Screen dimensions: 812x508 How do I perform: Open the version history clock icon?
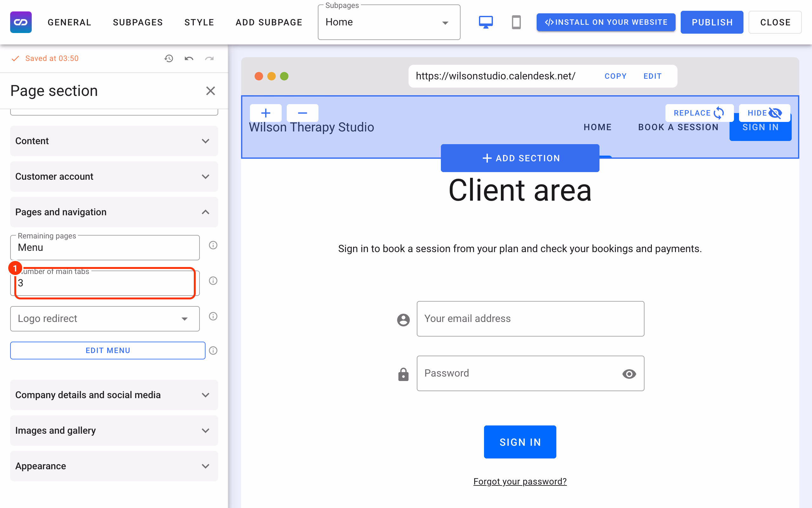point(168,58)
